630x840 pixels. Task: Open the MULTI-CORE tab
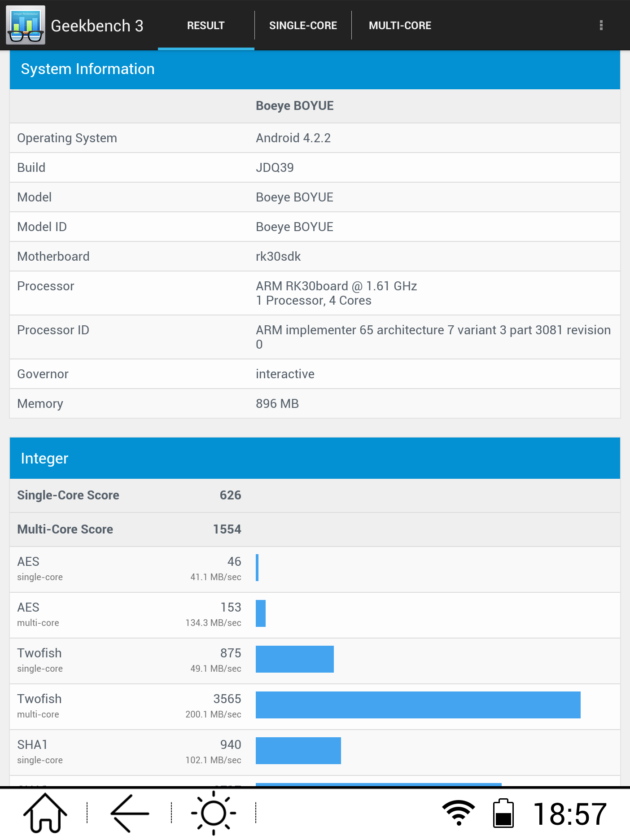(x=400, y=26)
